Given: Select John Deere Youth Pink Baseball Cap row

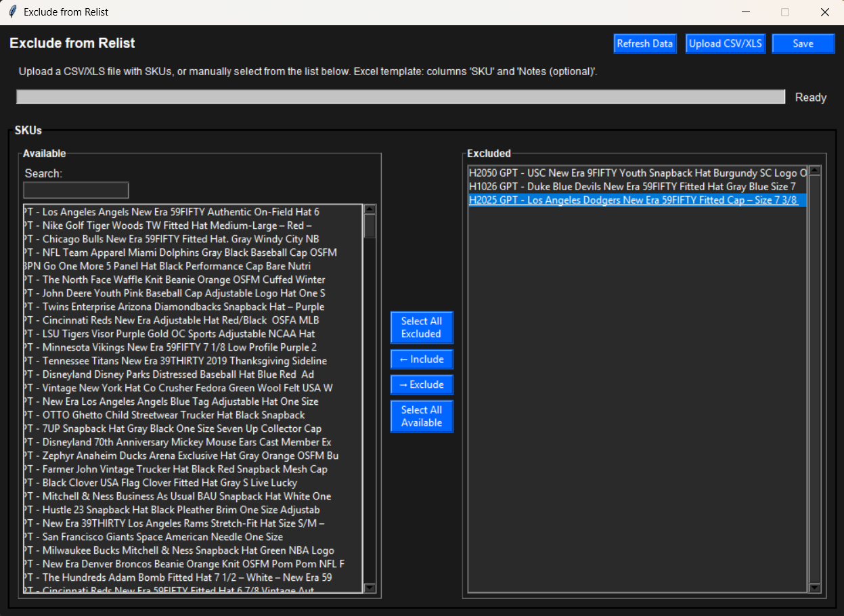Looking at the screenshot, I should pyautogui.click(x=194, y=293).
